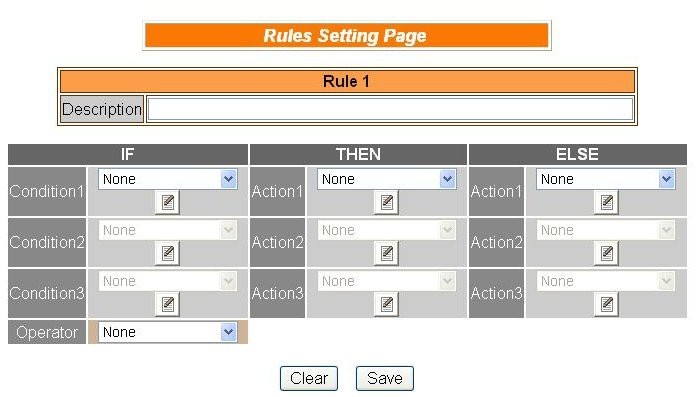The height and width of the screenshot is (397, 696).
Task: Open the edit icon for THEN Action1
Action: 386,202
